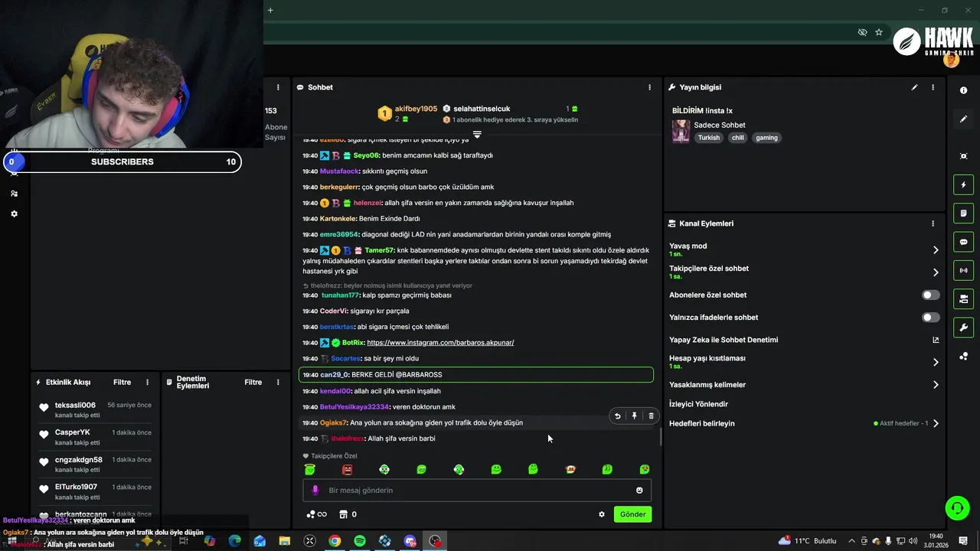Insert the red angry emote
The height and width of the screenshot is (551, 980).
(x=347, y=469)
